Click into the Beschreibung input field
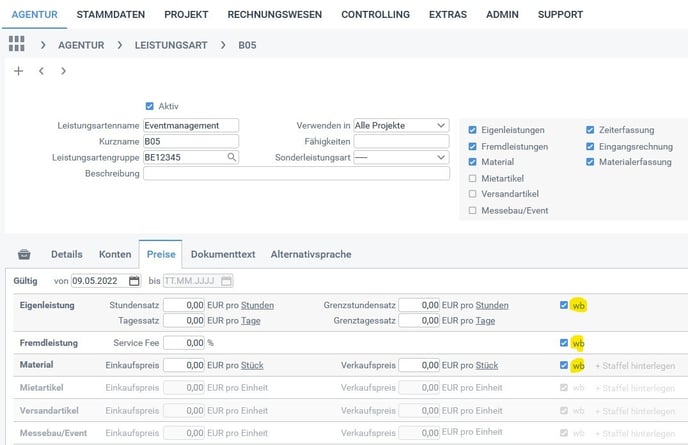The height and width of the screenshot is (445, 688). click(x=296, y=174)
